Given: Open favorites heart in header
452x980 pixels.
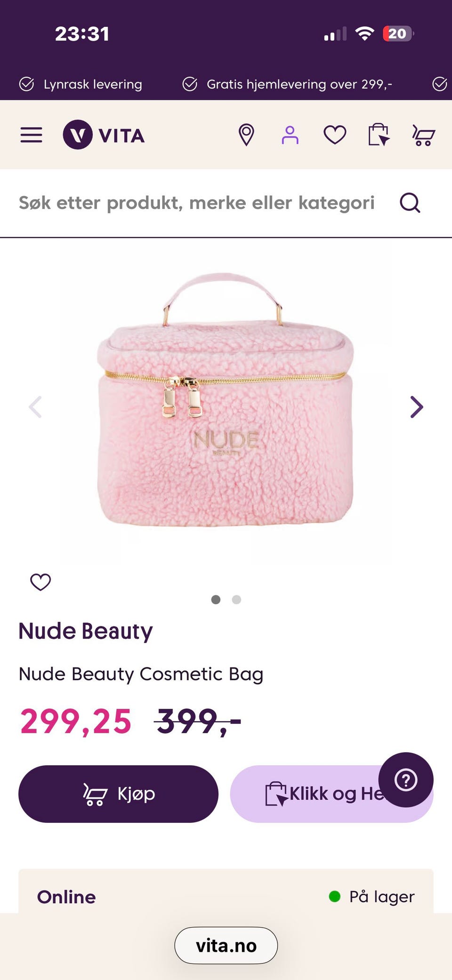Looking at the screenshot, I should tap(335, 135).
